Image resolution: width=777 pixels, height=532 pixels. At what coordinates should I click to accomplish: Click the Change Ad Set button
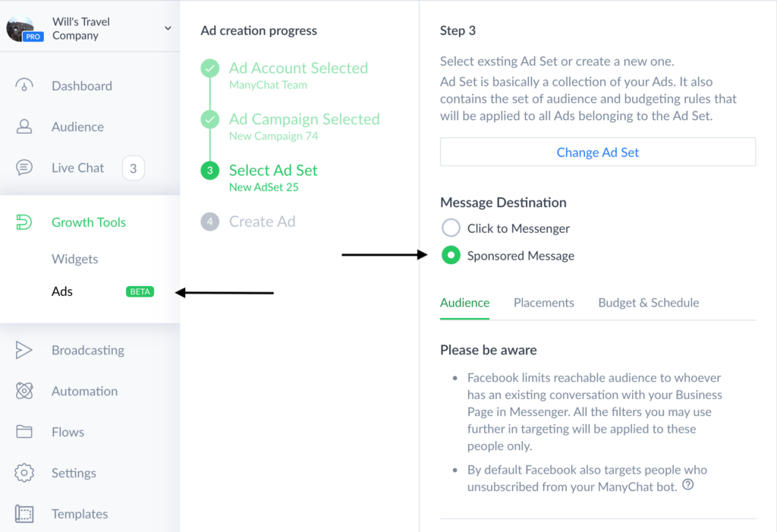597,152
